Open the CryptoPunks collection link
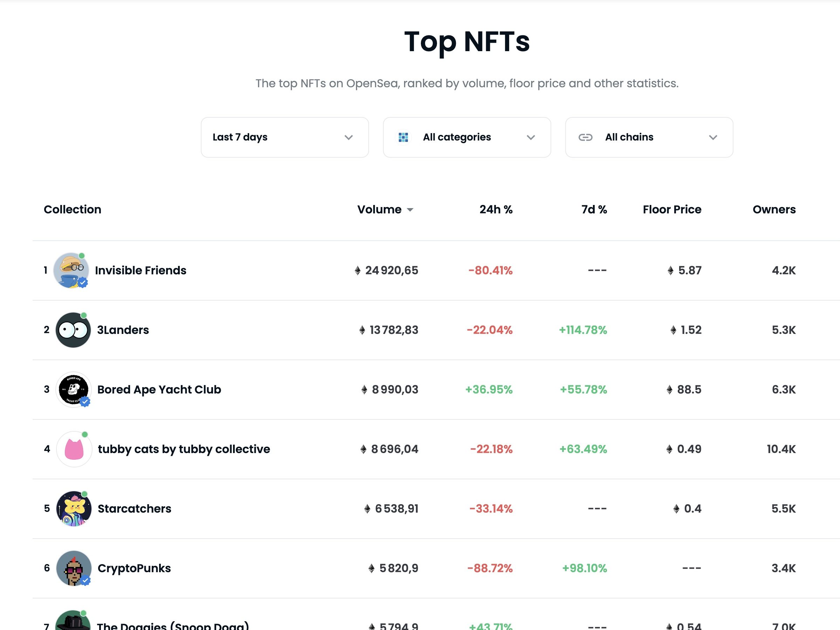 (x=134, y=568)
